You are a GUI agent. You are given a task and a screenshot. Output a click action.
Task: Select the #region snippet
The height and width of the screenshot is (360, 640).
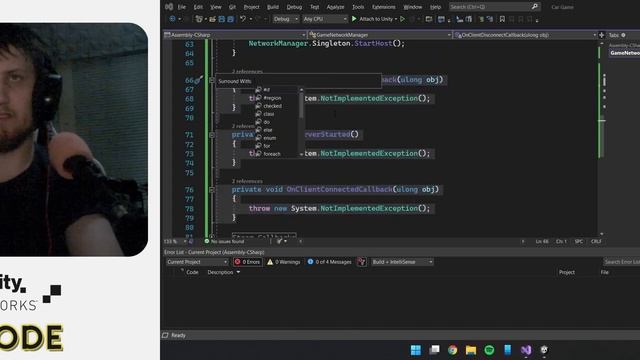tap(277, 98)
